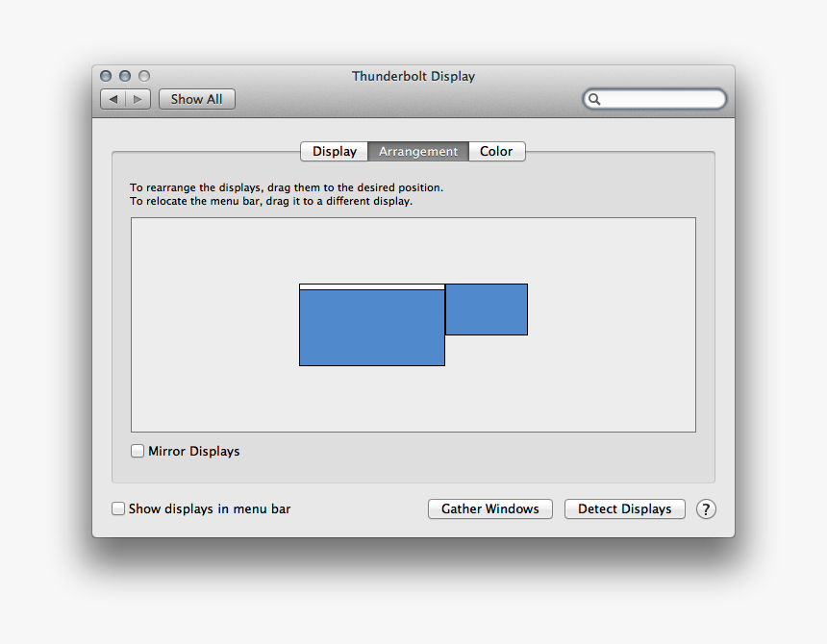Select the larger primary display rectangle
This screenshot has width=827, height=644.
[x=372, y=327]
